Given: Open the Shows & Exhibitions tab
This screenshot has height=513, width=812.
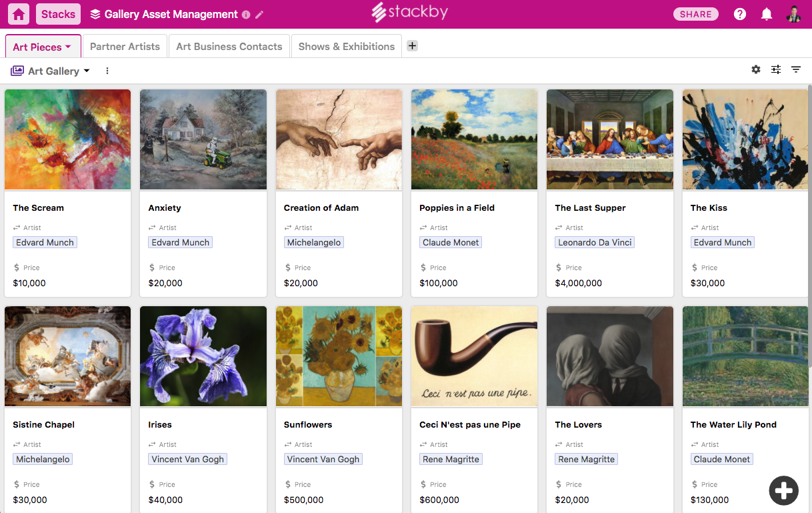Looking at the screenshot, I should (x=347, y=47).
